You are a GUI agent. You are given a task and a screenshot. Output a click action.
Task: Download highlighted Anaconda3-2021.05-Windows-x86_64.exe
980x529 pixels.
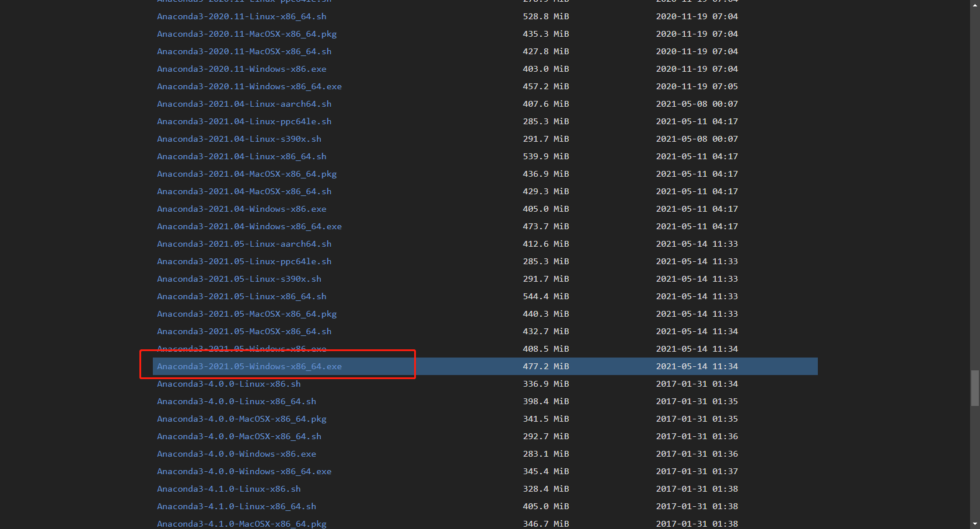pos(249,366)
